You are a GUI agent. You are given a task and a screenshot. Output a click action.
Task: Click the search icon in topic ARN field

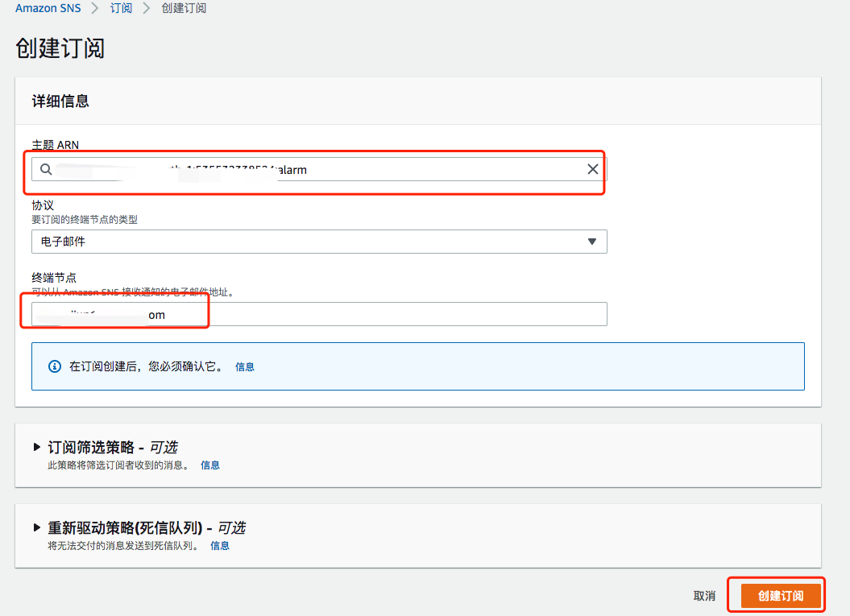click(46, 170)
